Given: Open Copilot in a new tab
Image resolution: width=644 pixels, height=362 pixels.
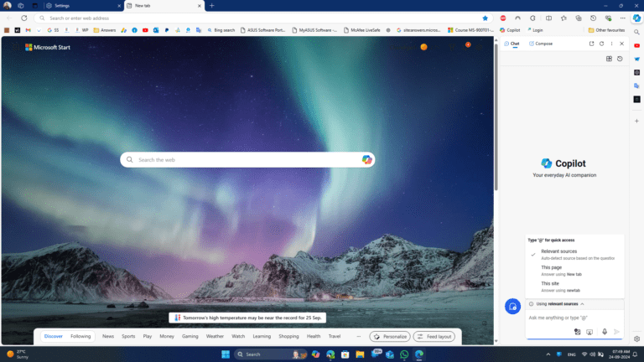Looking at the screenshot, I should (x=591, y=44).
